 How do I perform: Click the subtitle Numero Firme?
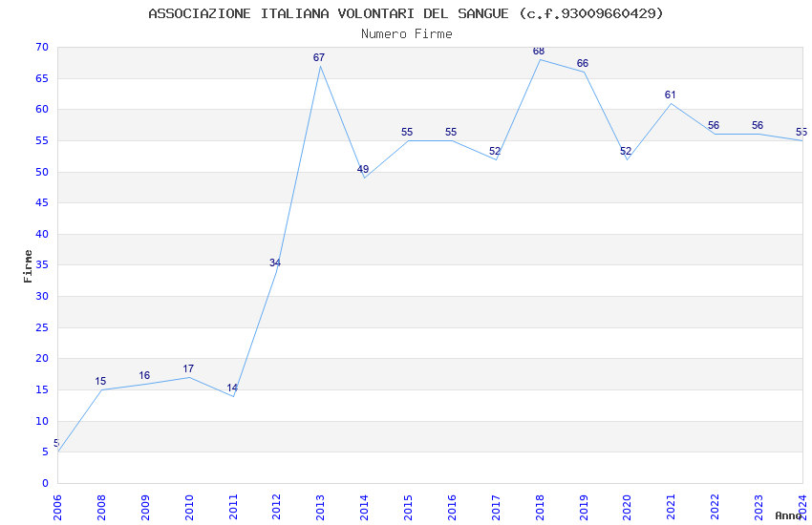pos(407,34)
